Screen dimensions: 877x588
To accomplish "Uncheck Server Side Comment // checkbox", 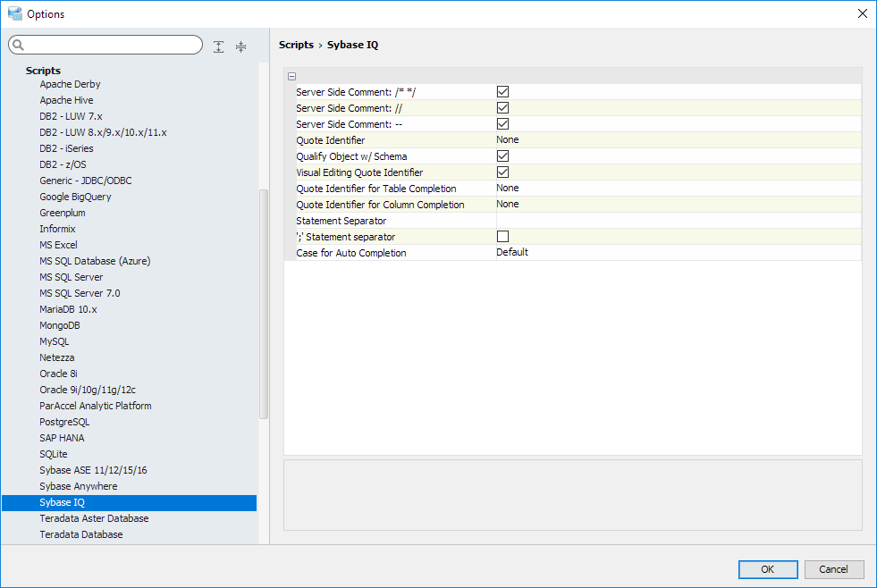I will pos(502,108).
